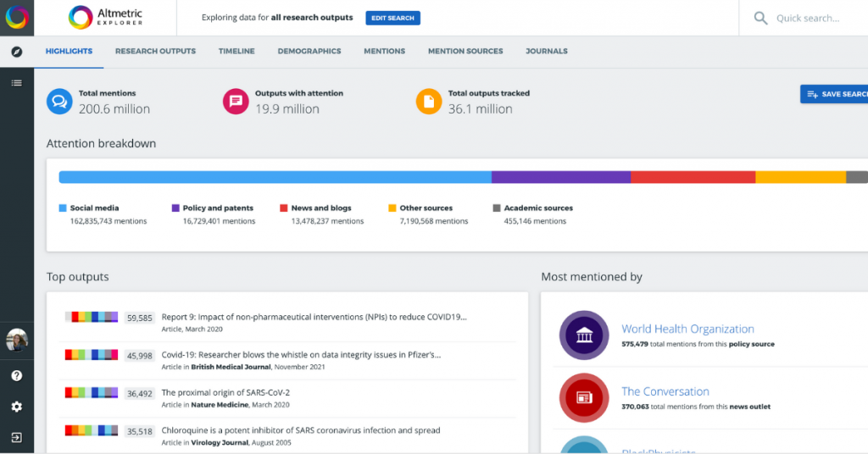The height and width of the screenshot is (454, 868).
Task: Open the help question mark icon
Action: [x=17, y=375]
